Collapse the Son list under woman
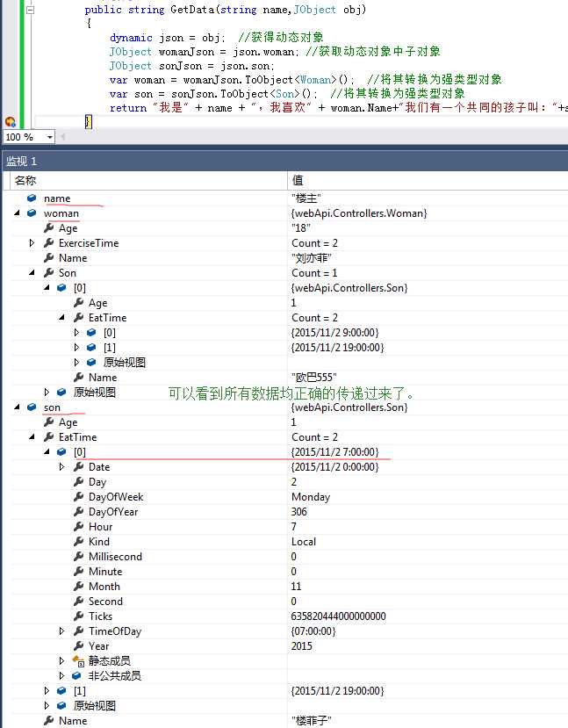This screenshot has width=568, height=728. 32,272
